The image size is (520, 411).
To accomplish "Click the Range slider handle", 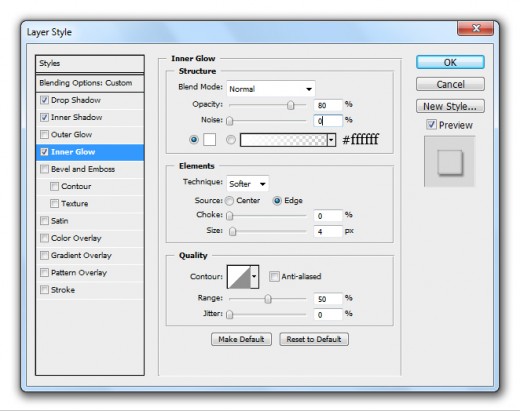I will point(268,299).
